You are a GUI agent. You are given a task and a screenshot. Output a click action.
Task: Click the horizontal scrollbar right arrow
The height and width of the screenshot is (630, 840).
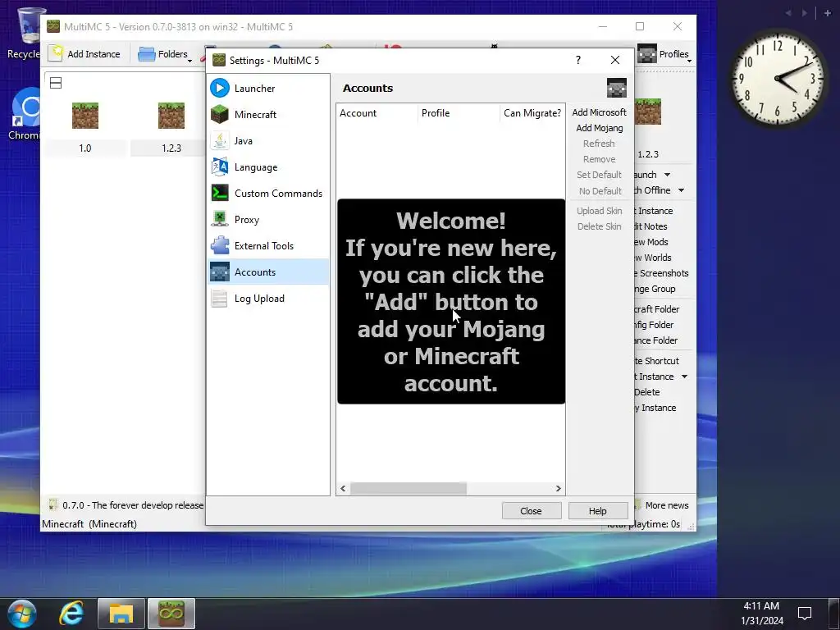pyautogui.click(x=558, y=489)
